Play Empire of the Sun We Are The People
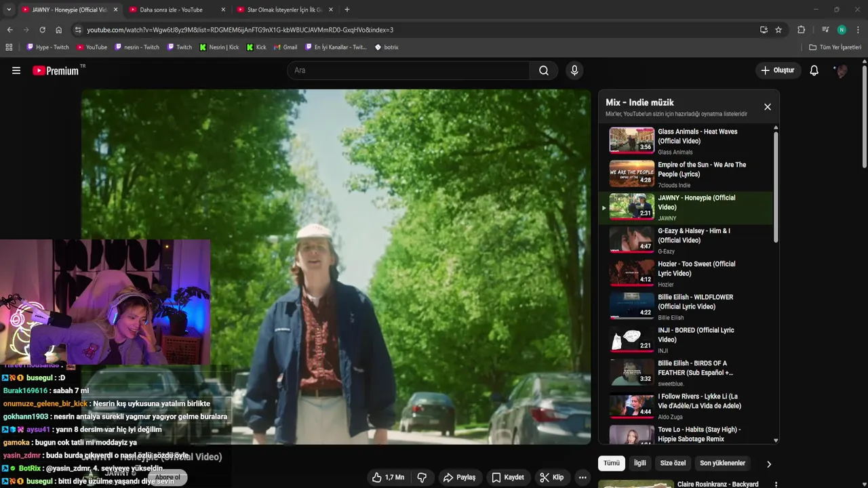This screenshot has width=868, height=488. (x=632, y=174)
